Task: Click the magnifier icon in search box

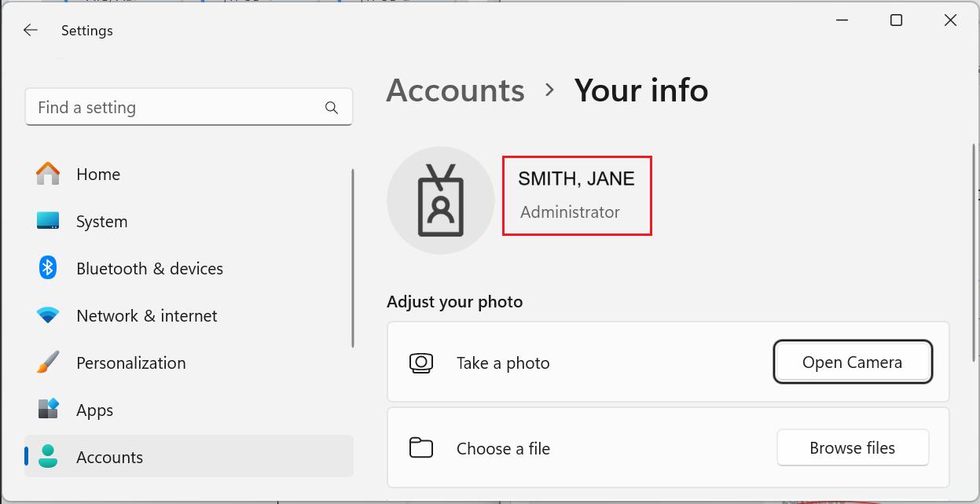Action: [x=331, y=108]
